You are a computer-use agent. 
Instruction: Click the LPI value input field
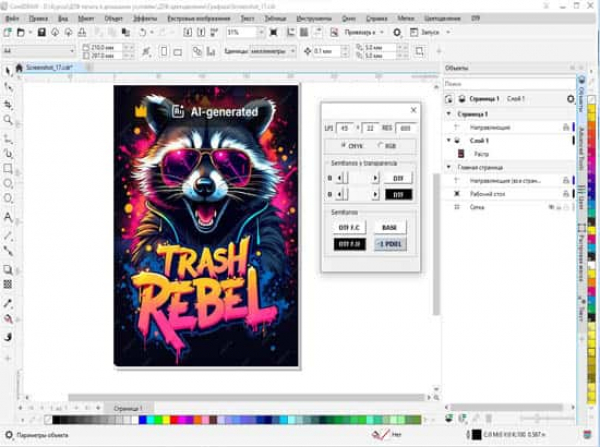pyautogui.click(x=344, y=128)
